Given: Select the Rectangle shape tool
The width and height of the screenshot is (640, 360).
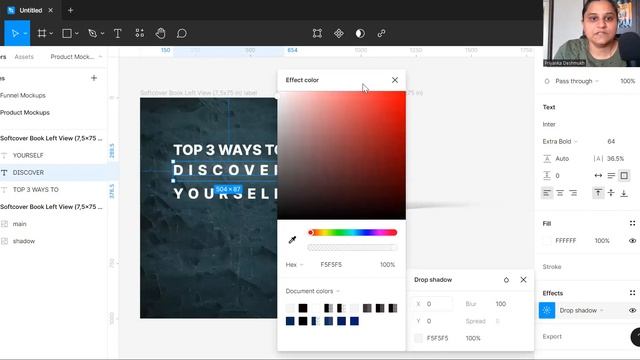Looking at the screenshot, I should (67, 33).
